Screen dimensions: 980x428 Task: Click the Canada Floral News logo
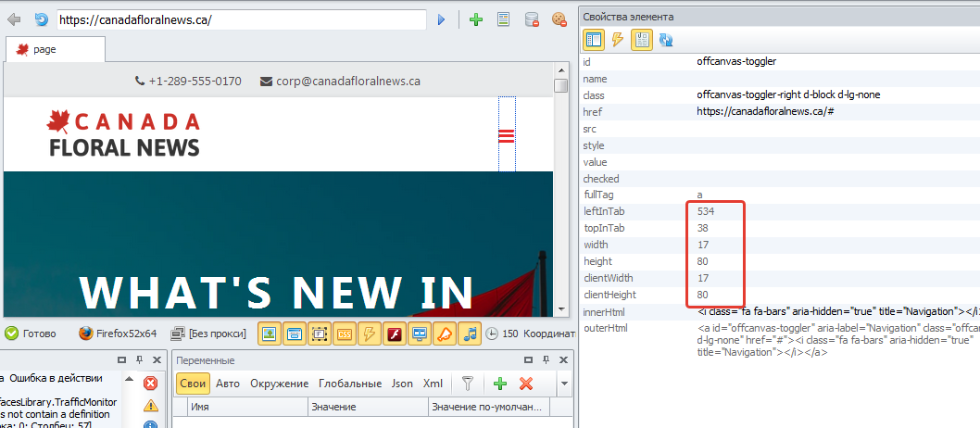point(123,133)
